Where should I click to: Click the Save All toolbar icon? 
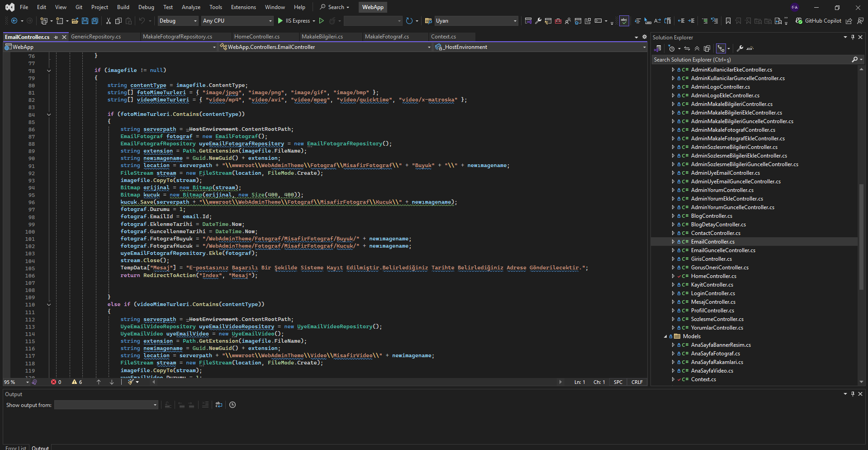[x=95, y=21]
